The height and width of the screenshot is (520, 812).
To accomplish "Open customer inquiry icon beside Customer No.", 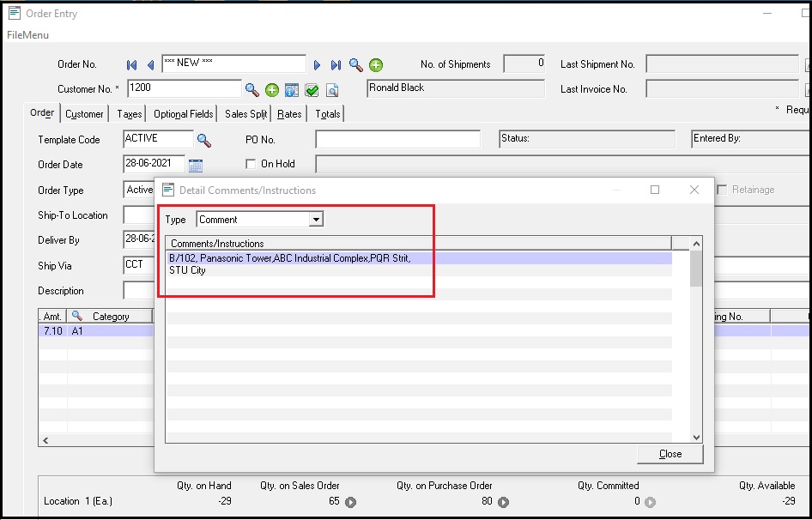I will click(292, 90).
